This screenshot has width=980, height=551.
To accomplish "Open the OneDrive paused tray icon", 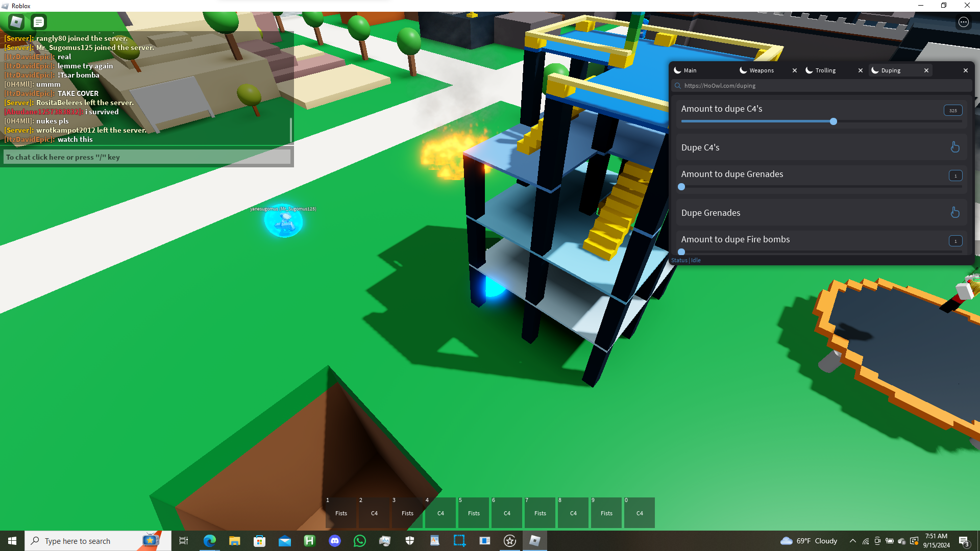I will coord(902,541).
